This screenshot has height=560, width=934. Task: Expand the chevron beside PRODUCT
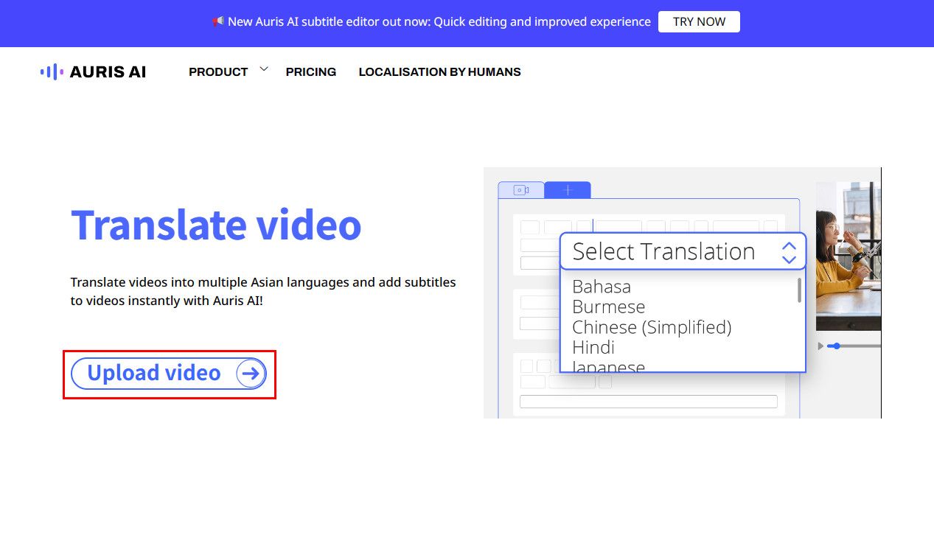coord(264,70)
